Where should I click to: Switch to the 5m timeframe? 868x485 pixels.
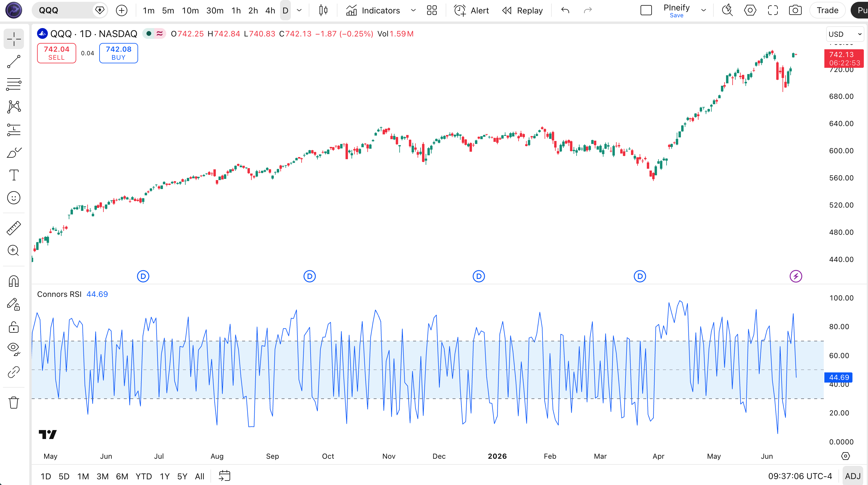(168, 10)
